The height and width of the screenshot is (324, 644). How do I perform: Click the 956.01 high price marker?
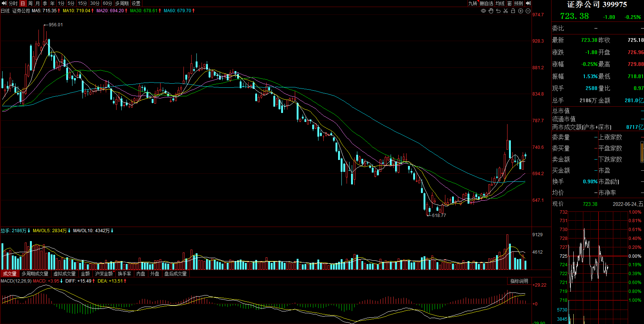[55, 25]
